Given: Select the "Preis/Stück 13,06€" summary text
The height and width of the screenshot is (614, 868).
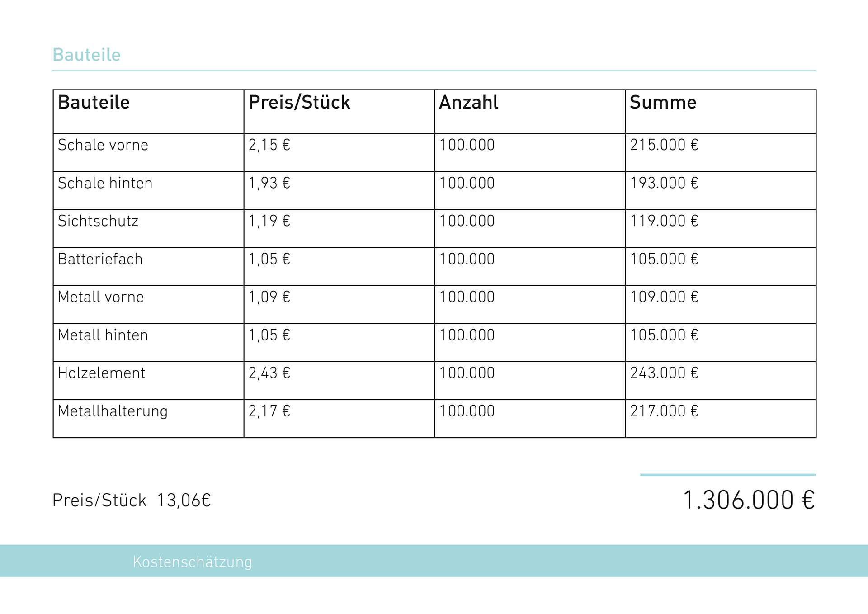Looking at the screenshot, I should tap(132, 501).
